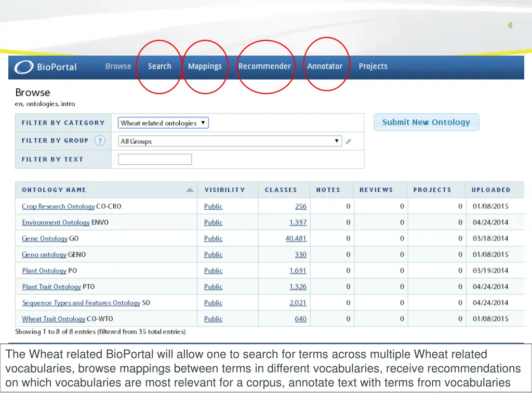
Task: Select the 03/18/2014 upload date cell
Action: click(x=490, y=238)
